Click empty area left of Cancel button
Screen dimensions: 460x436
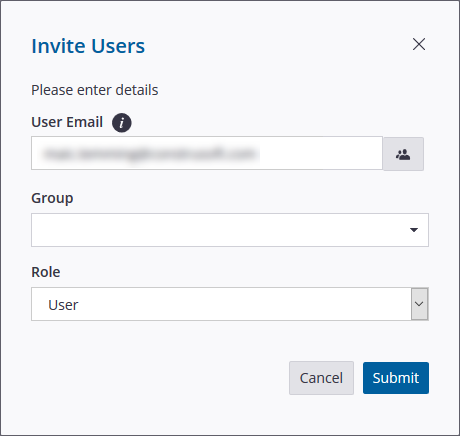click(x=160, y=378)
